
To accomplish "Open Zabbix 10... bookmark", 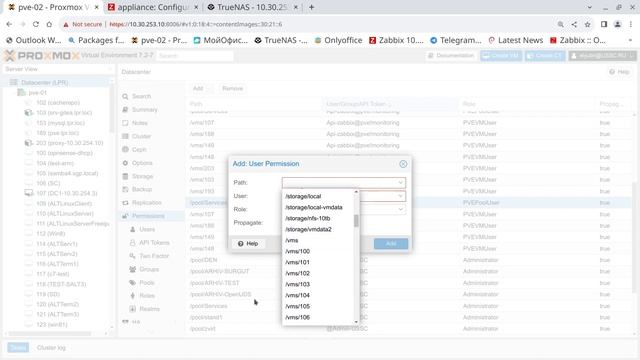I will point(396,40).
